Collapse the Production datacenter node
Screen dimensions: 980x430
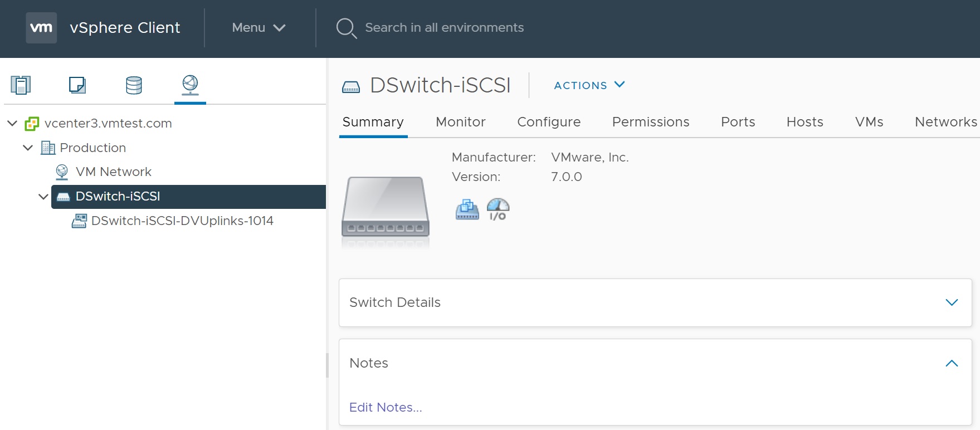coord(28,148)
